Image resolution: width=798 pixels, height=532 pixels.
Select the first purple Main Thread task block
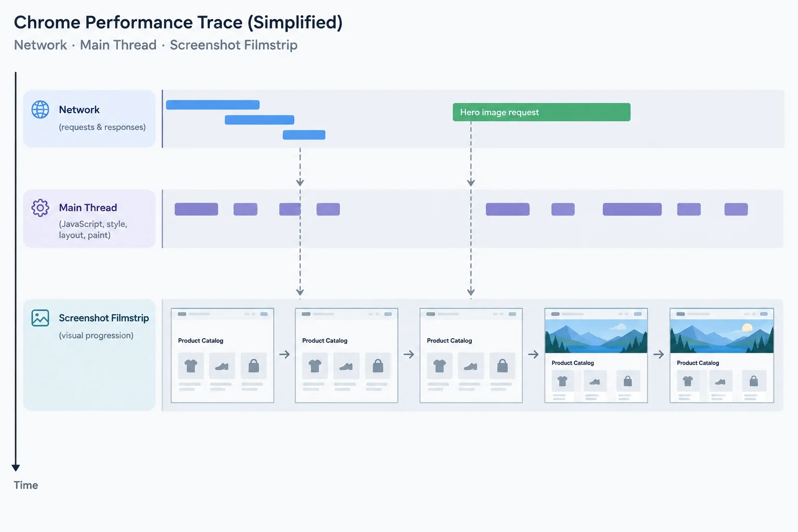click(x=196, y=209)
